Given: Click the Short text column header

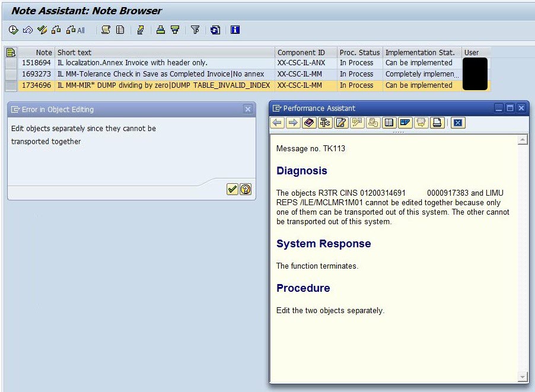Looking at the screenshot, I should coord(165,53).
